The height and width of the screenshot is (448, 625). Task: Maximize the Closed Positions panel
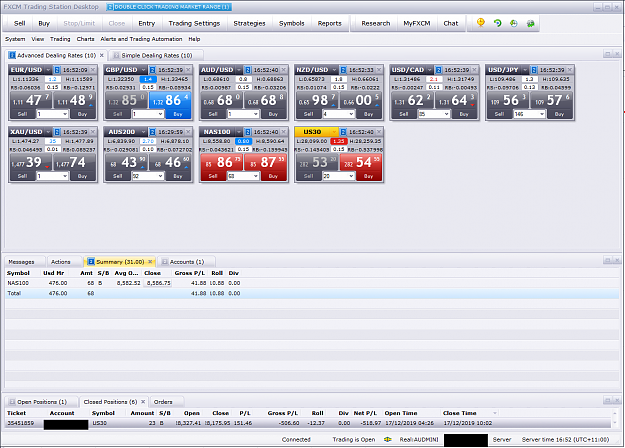coord(607,400)
